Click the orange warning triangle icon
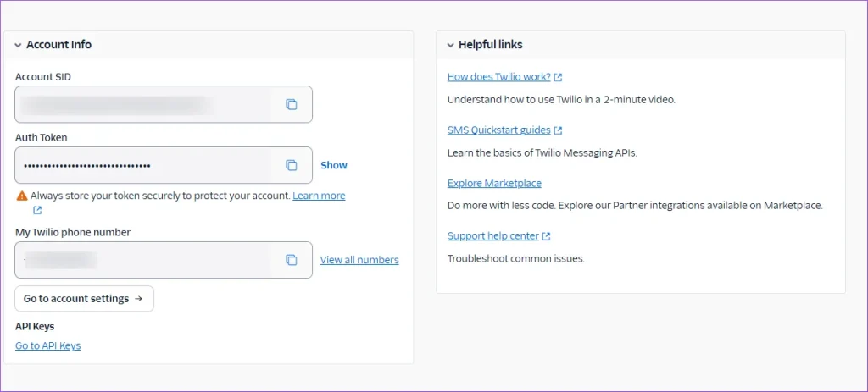Screen dimensions: 868x392 pyautogui.click(x=21, y=196)
